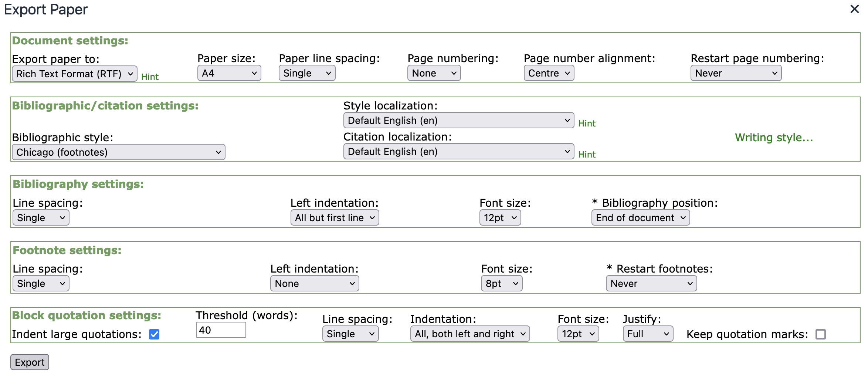868x375 pixels.
Task: Change bibliography Left indentation setting
Action: [x=334, y=217]
